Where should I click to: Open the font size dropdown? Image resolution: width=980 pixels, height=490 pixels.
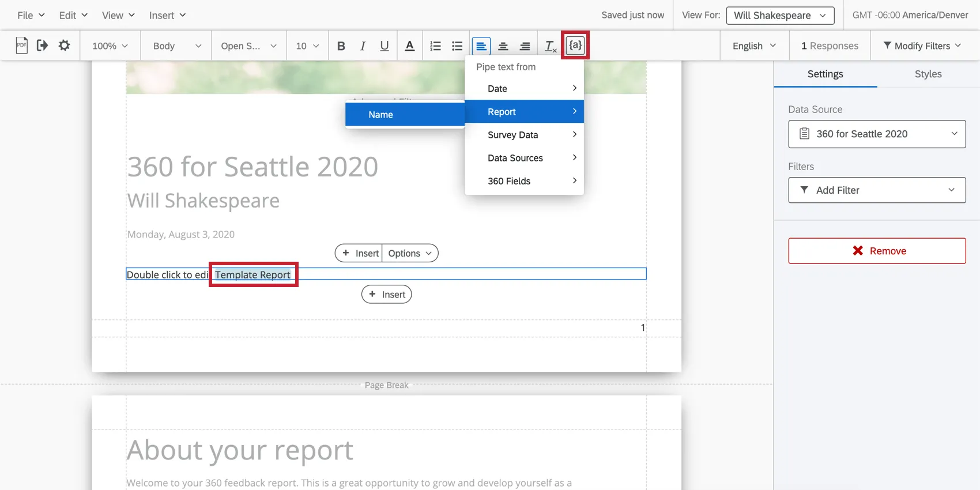(x=307, y=46)
